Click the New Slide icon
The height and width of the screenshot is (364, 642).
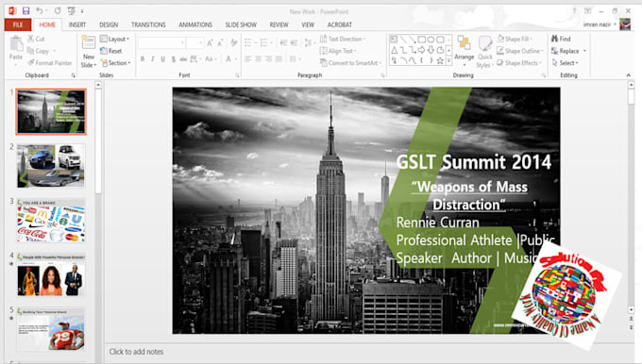pyautogui.click(x=89, y=42)
